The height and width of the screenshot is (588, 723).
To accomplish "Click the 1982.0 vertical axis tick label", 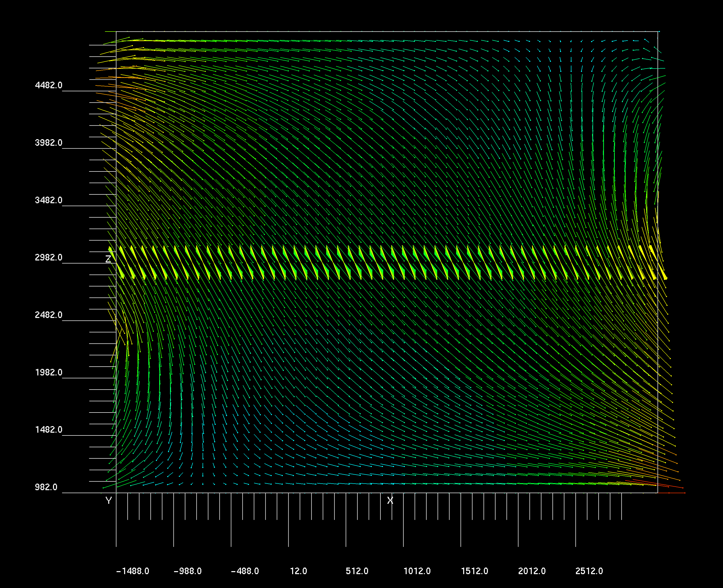I will click(x=49, y=373).
